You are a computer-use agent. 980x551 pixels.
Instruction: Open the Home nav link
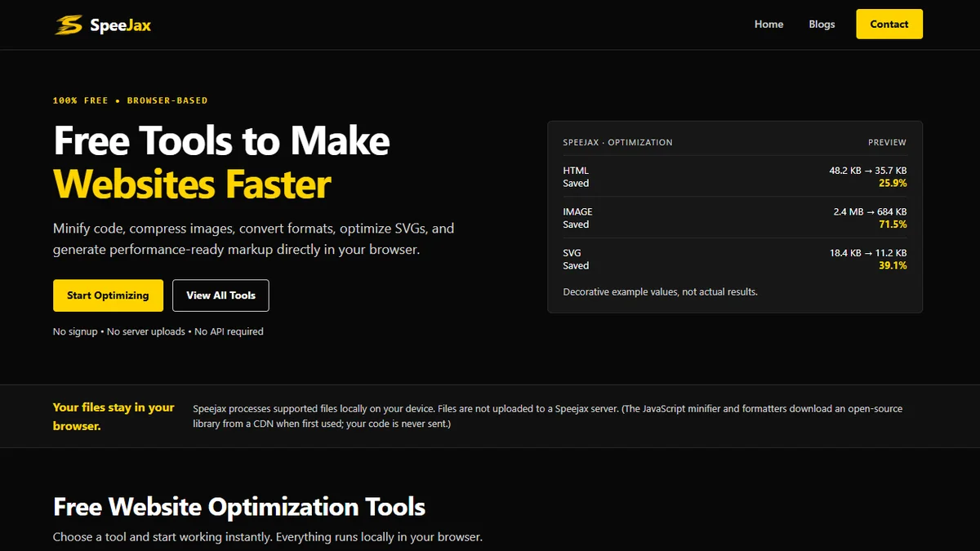pyautogui.click(x=768, y=24)
